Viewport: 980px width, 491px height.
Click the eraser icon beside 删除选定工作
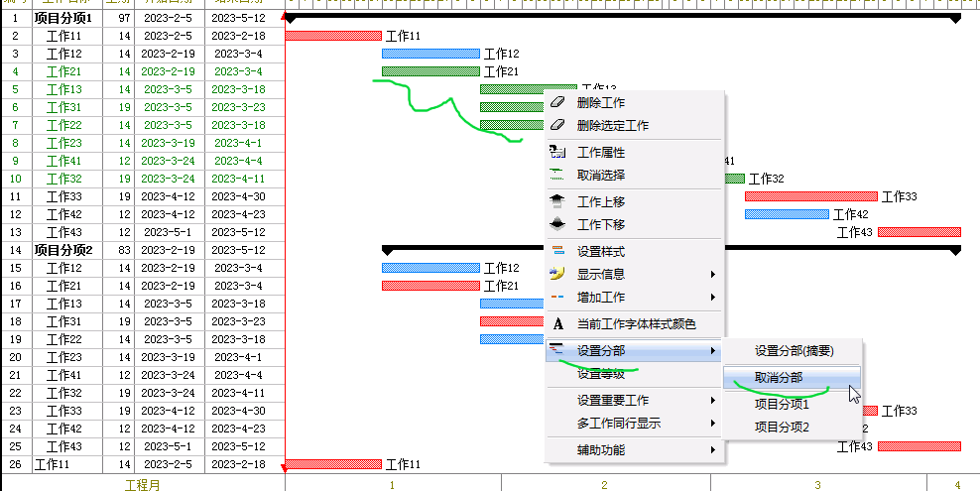point(557,125)
